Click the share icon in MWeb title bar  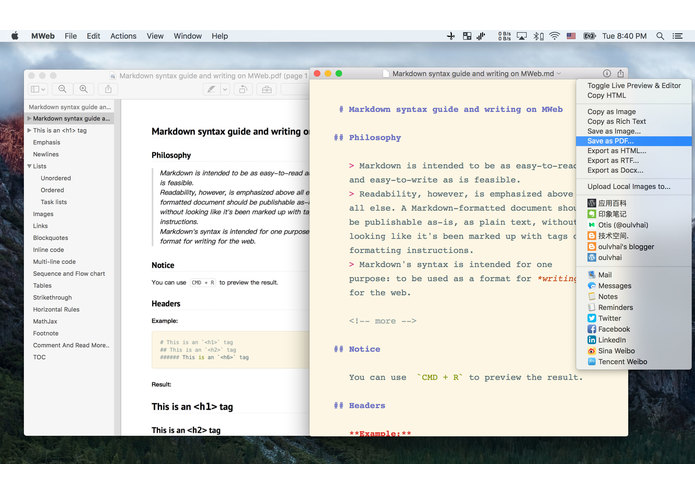point(621,74)
